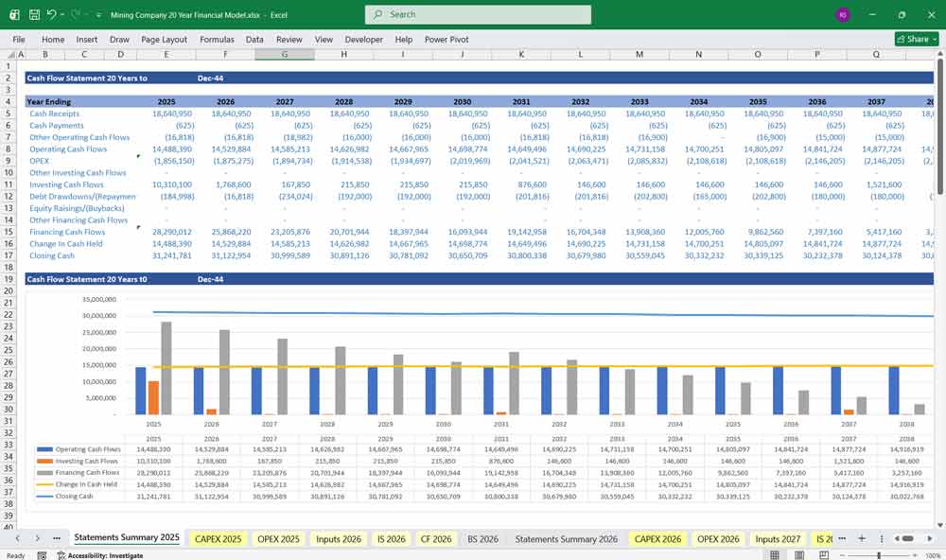Screen dimensions: 946x560
Task: Click the Save icon in the title bar
Action: [34, 15]
